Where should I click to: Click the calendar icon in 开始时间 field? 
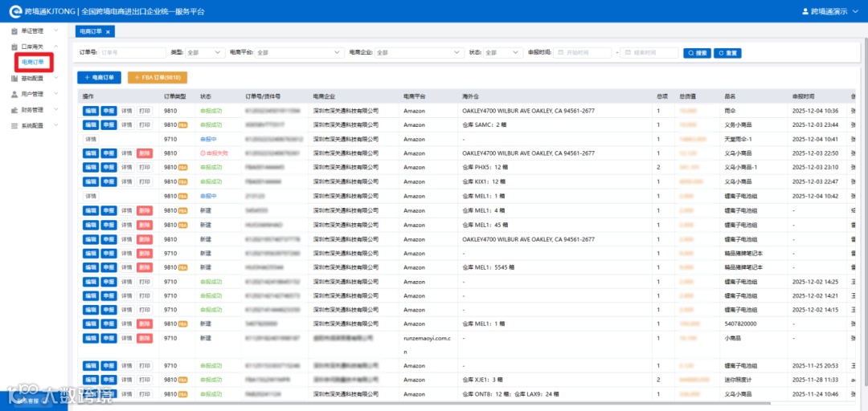click(x=561, y=52)
